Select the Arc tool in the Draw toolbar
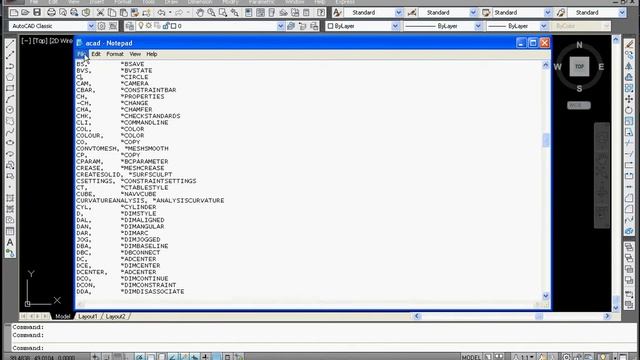The height and width of the screenshot is (360, 640). [x=10, y=99]
